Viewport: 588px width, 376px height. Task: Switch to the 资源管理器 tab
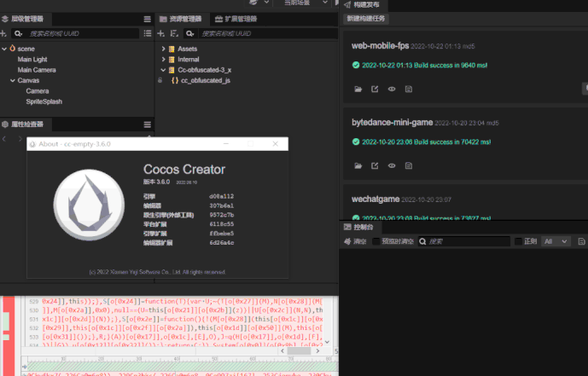pyautogui.click(x=181, y=19)
